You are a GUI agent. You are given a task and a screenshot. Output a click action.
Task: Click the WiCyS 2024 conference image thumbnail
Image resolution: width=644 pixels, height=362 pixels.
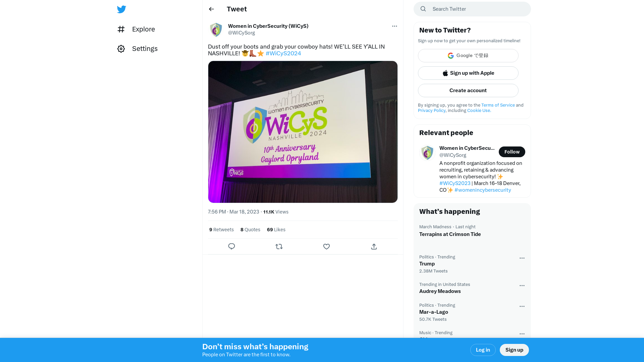(303, 132)
